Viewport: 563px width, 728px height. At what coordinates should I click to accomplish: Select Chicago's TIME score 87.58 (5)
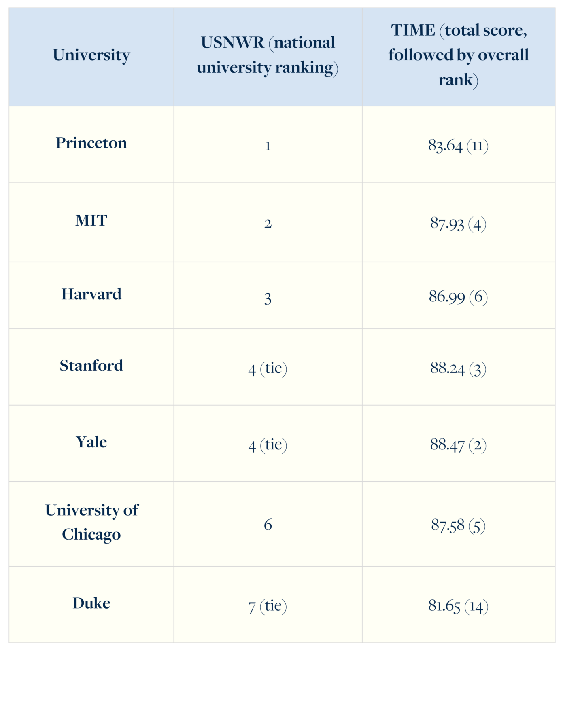click(458, 525)
